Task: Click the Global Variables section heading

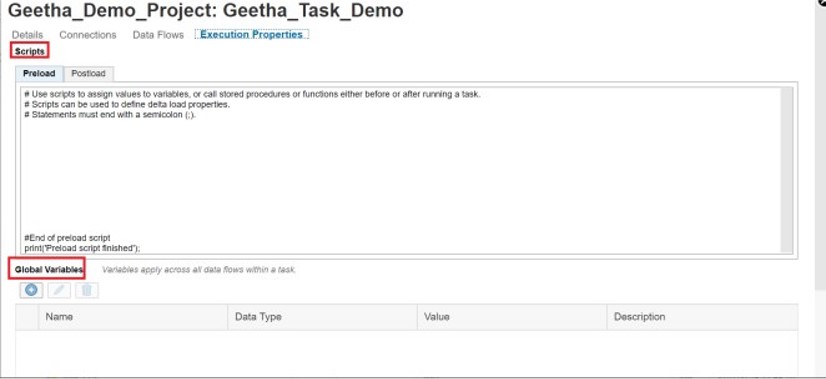Action: point(48,269)
